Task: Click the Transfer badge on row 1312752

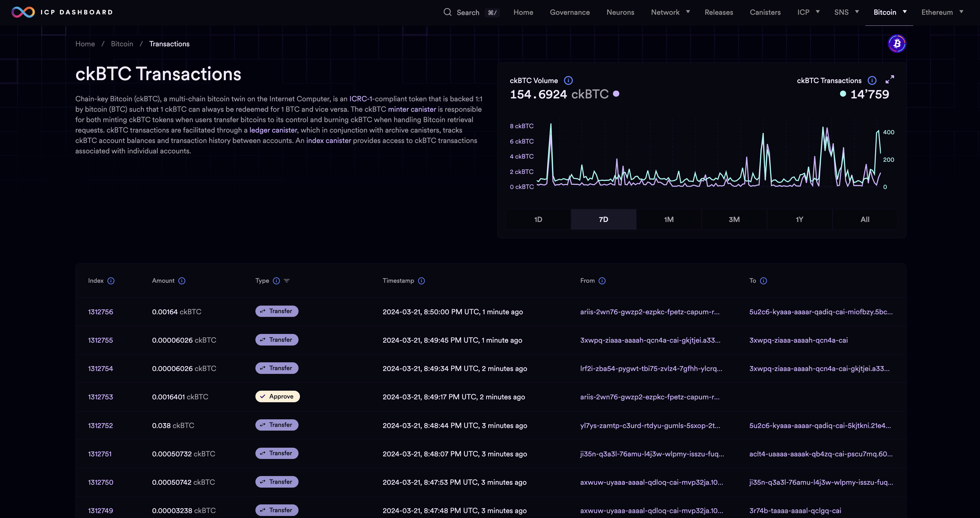Action: click(277, 425)
